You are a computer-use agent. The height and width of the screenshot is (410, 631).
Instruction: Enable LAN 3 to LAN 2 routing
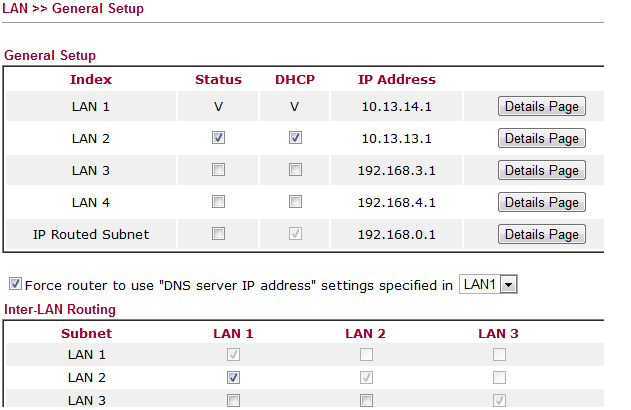click(x=366, y=401)
